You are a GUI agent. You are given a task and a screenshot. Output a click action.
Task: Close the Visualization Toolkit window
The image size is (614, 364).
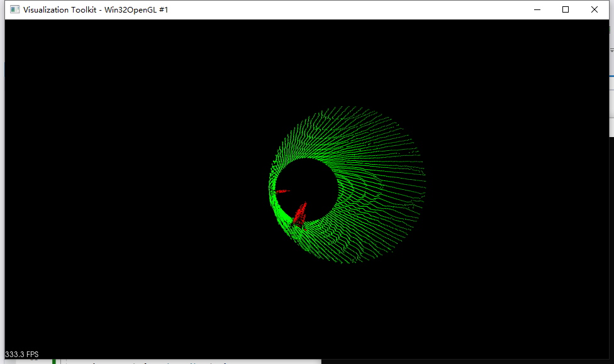pos(594,9)
